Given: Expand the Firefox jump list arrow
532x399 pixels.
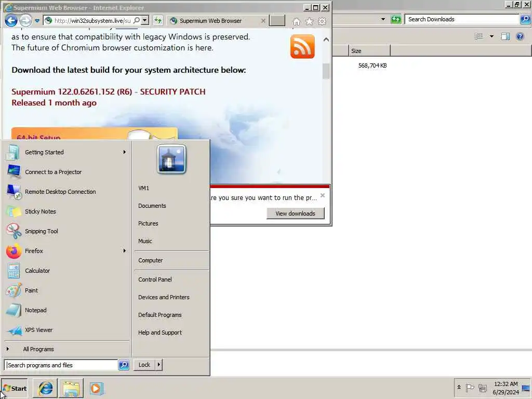Looking at the screenshot, I should click(125, 251).
